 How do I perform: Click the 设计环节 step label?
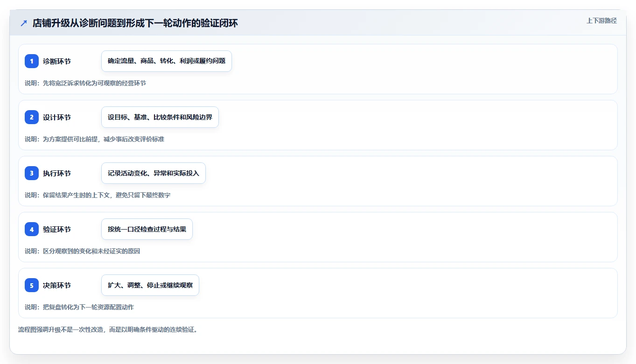[x=57, y=117]
